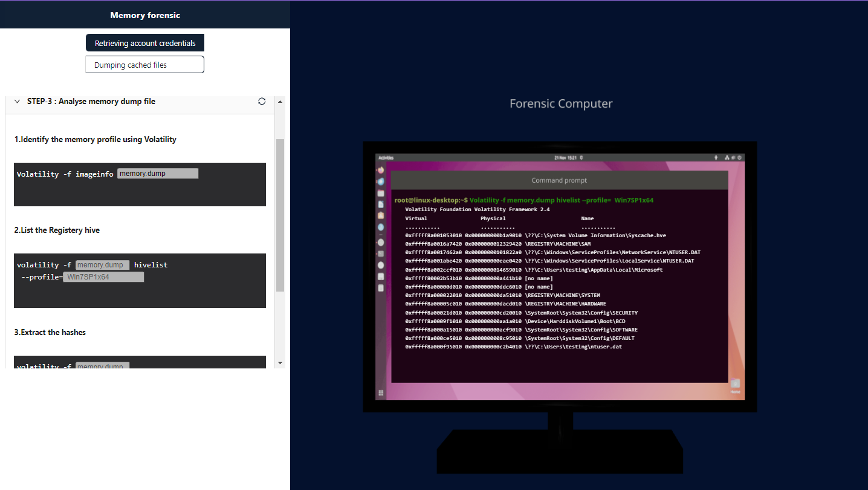This screenshot has height=490, width=868.
Task: Click the accessibility icon in Ubuntu top bar
Action: pos(717,157)
